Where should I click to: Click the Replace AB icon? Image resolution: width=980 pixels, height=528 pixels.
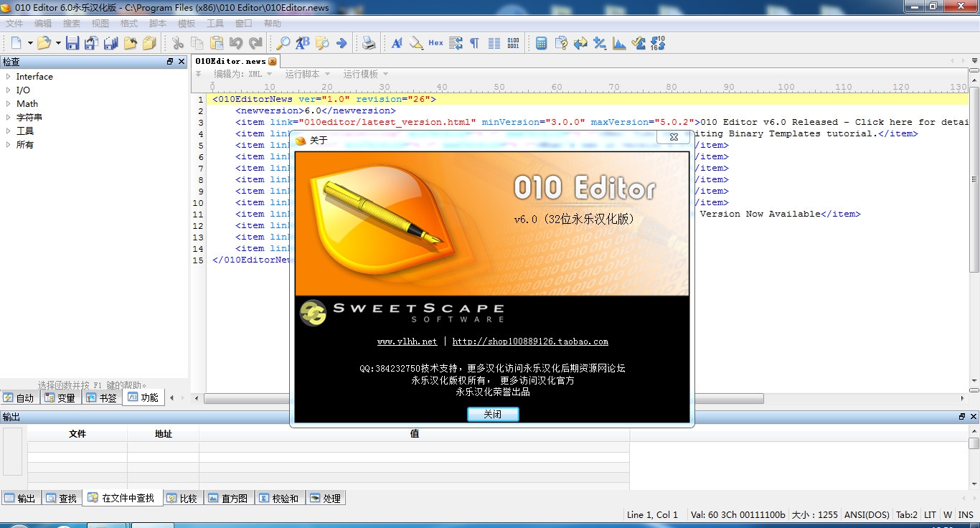(x=303, y=43)
